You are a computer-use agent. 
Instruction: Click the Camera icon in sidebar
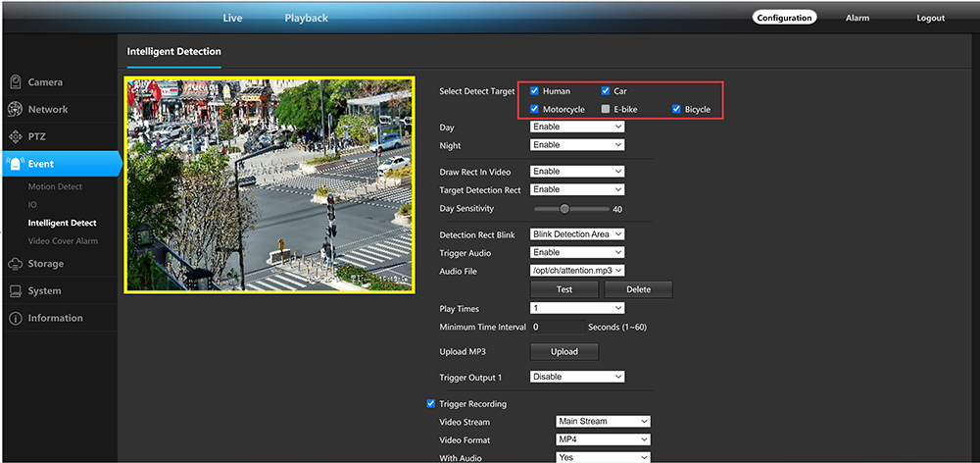15,82
